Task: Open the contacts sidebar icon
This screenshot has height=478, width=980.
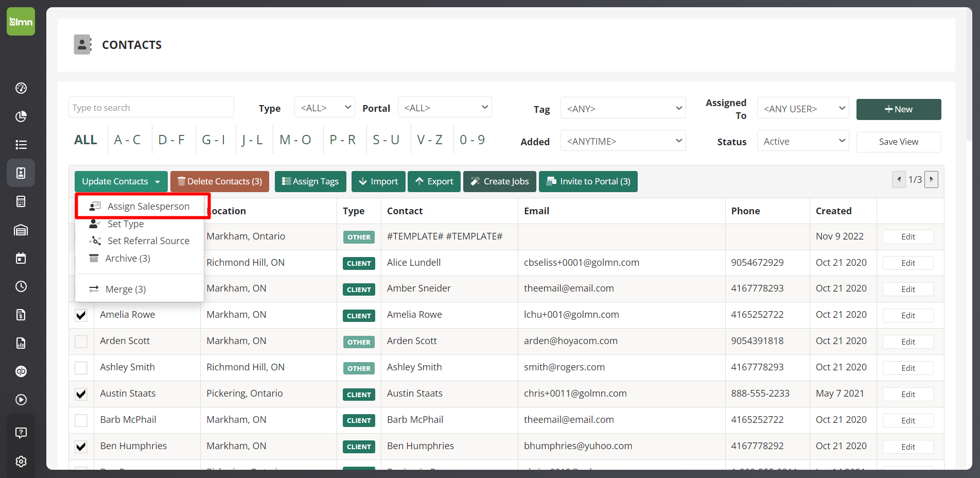Action: click(21, 173)
